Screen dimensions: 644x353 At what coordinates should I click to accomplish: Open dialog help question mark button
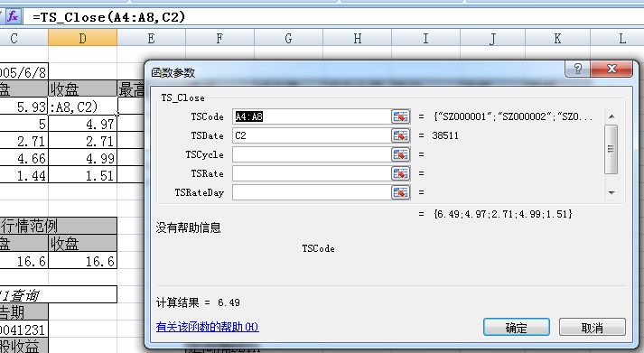tap(577, 69)
